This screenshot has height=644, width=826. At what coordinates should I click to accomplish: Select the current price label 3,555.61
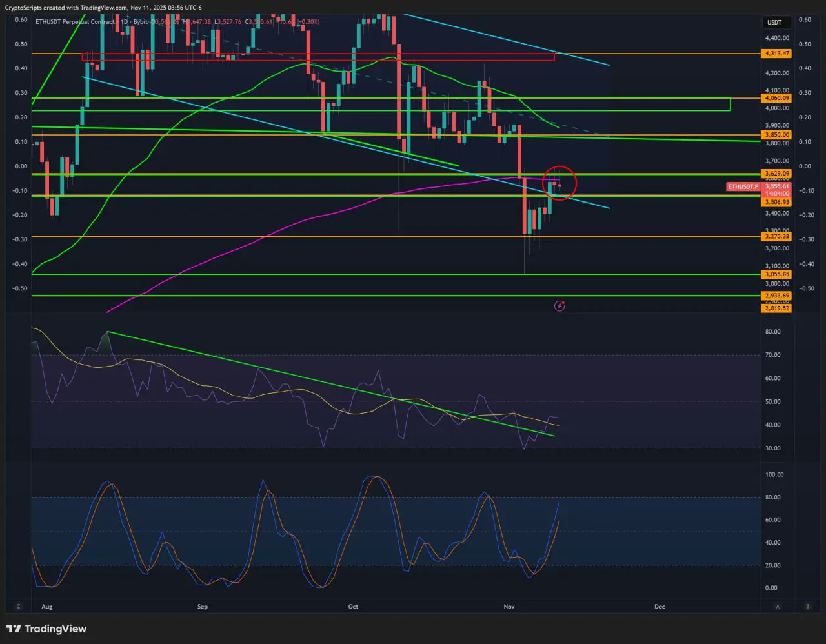tap(777, 186)
